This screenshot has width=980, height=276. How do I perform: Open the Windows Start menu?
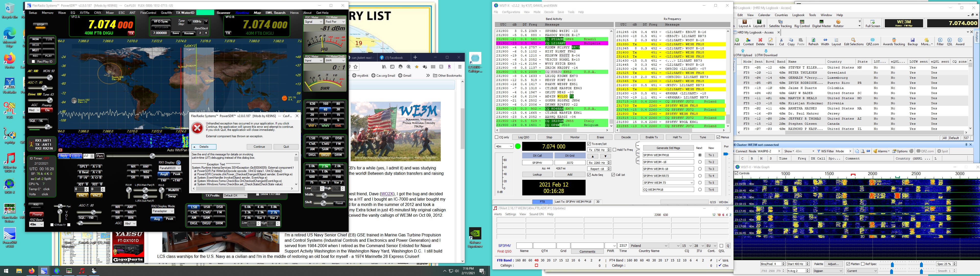pyautogui.click(x=6, y=271)
